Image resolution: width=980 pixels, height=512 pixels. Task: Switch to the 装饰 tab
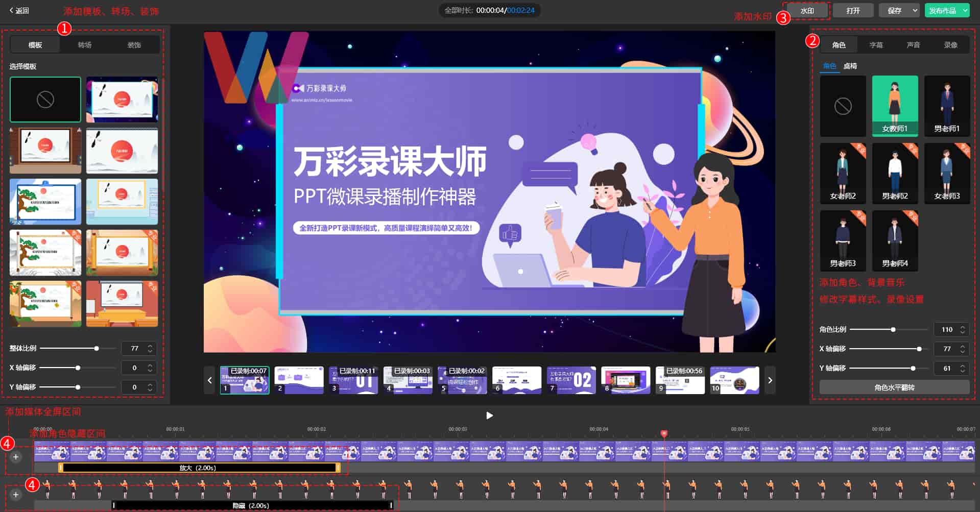click(134, 45)
